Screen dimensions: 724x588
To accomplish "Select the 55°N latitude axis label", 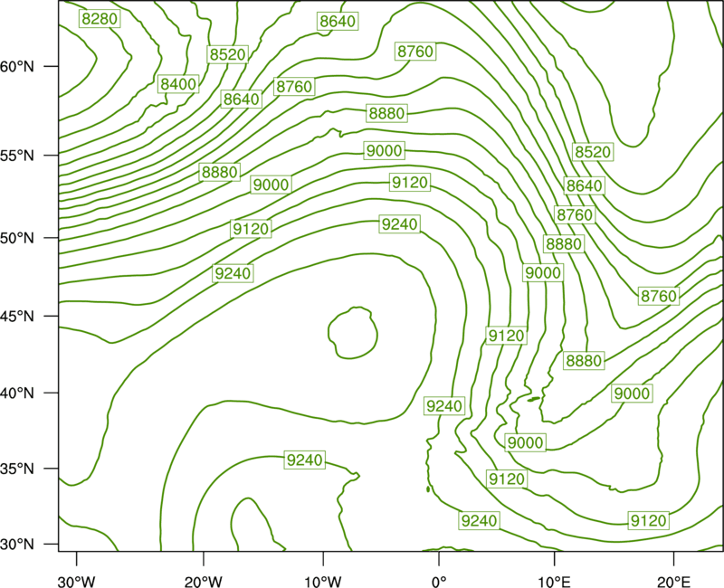I will 17,156.
